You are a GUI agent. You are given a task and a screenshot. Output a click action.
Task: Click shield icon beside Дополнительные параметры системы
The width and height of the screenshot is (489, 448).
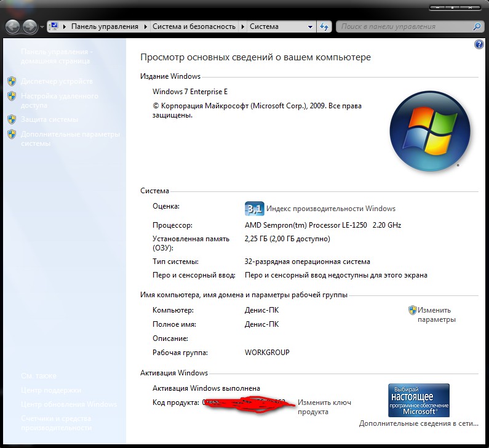click(12, 134)
